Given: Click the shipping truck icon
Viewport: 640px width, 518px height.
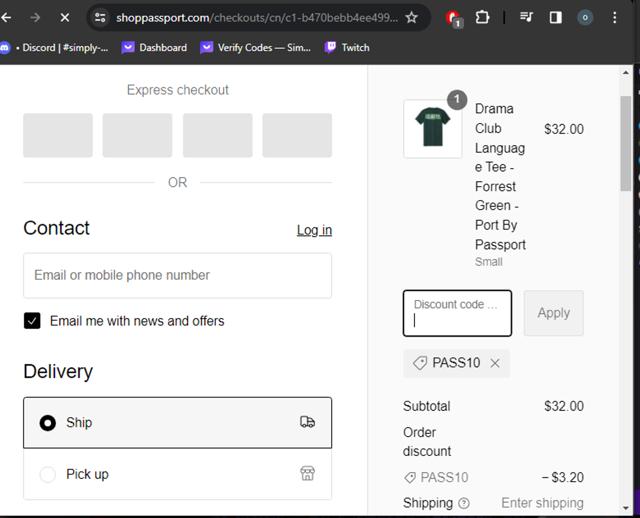Looking at the screenshot, I should 307,422.
